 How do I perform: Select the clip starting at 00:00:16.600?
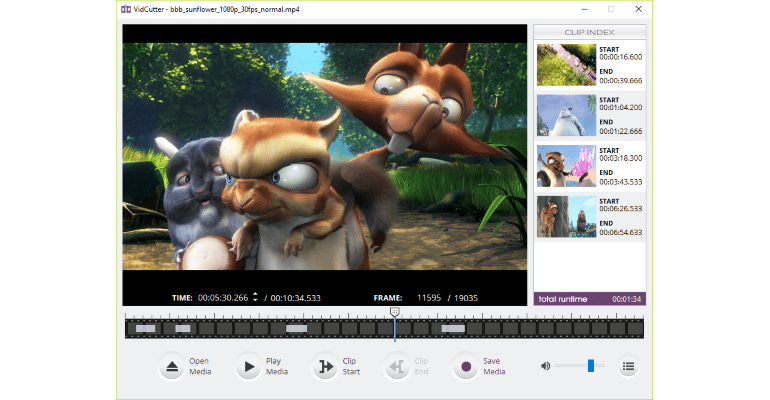tap(589, 65)
